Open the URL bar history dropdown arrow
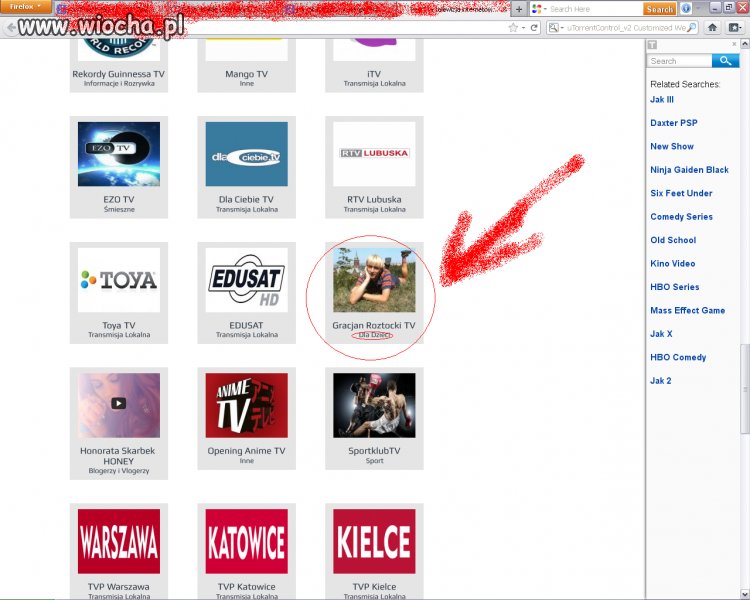This screenshot has width=750, height=600. (523, 28)
